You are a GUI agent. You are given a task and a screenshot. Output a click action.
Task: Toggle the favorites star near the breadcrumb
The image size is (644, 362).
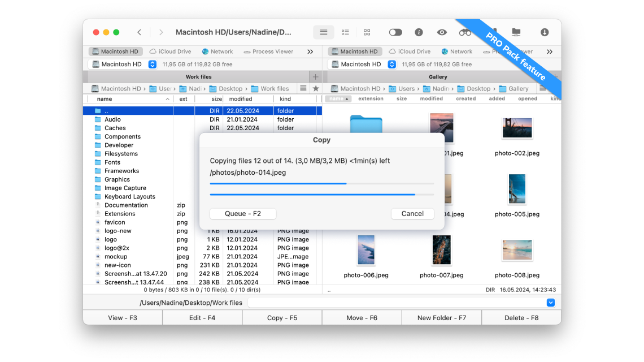pyautogui.click(x=315, y=88)
